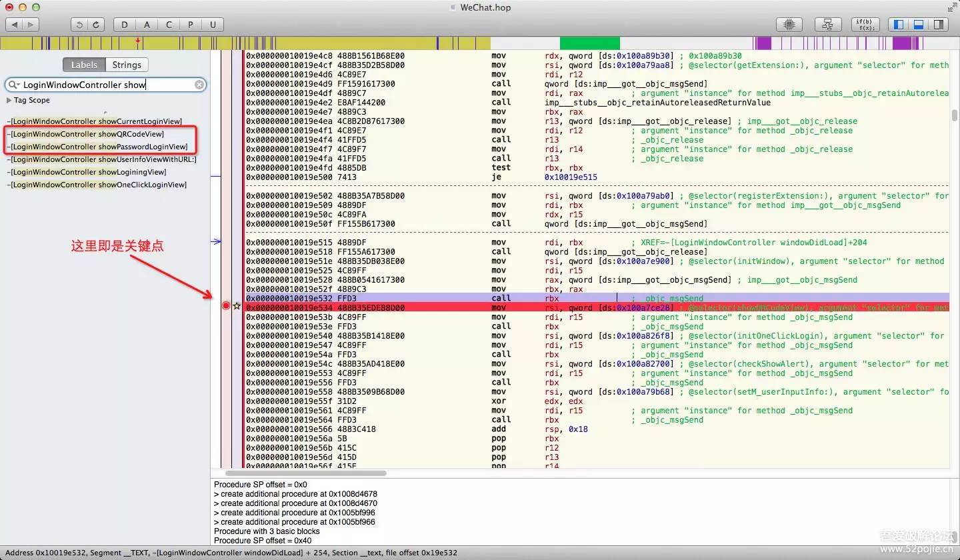Viewport: 960px width, 560px height.
Task: Select highlighted call rbx line at 0x10019e532
Action: coord(597,298)
